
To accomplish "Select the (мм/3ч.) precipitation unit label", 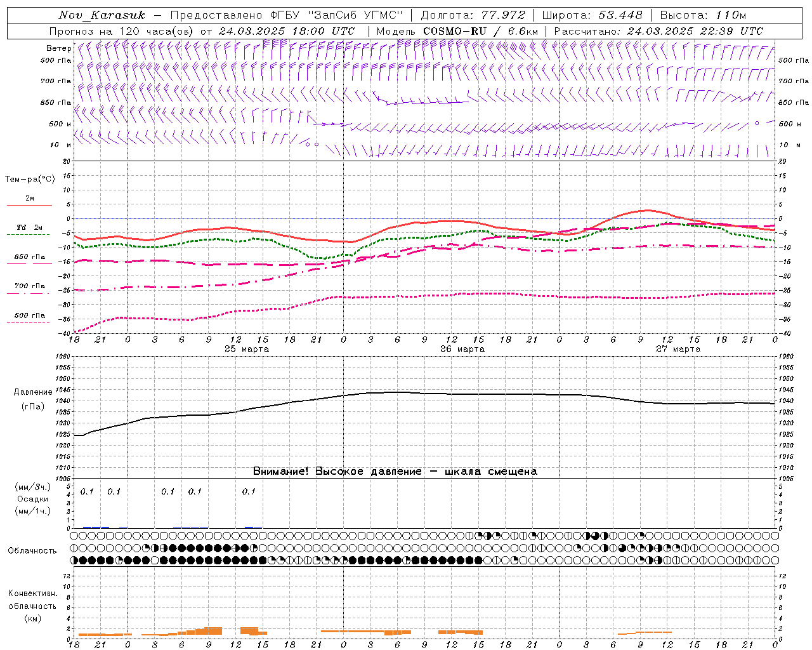I will (33, 487).
